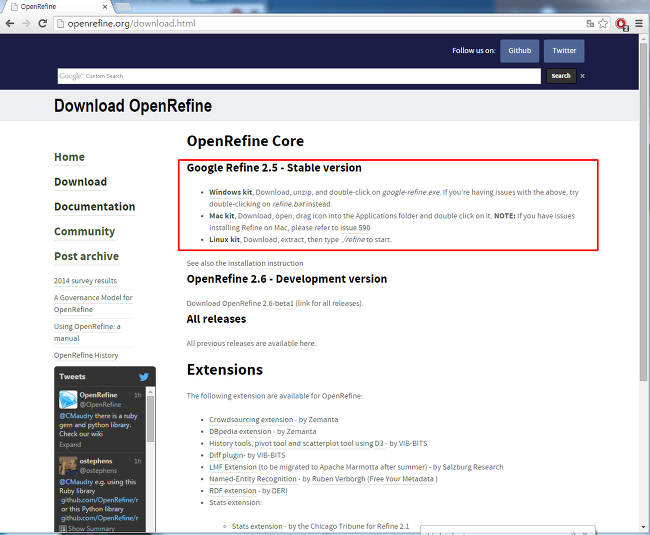Open the 2014 survey results link
650x535 pixels.
pos(85,281)
